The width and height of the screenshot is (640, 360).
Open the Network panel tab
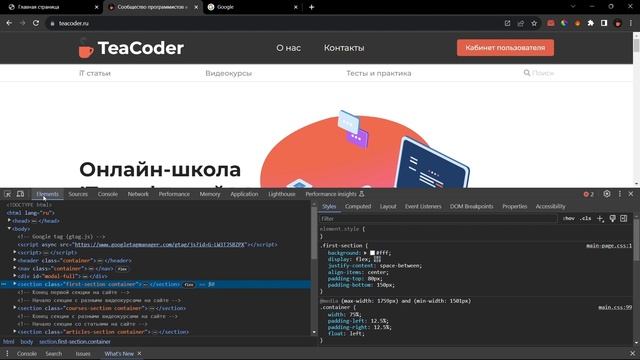coord(138,194)
